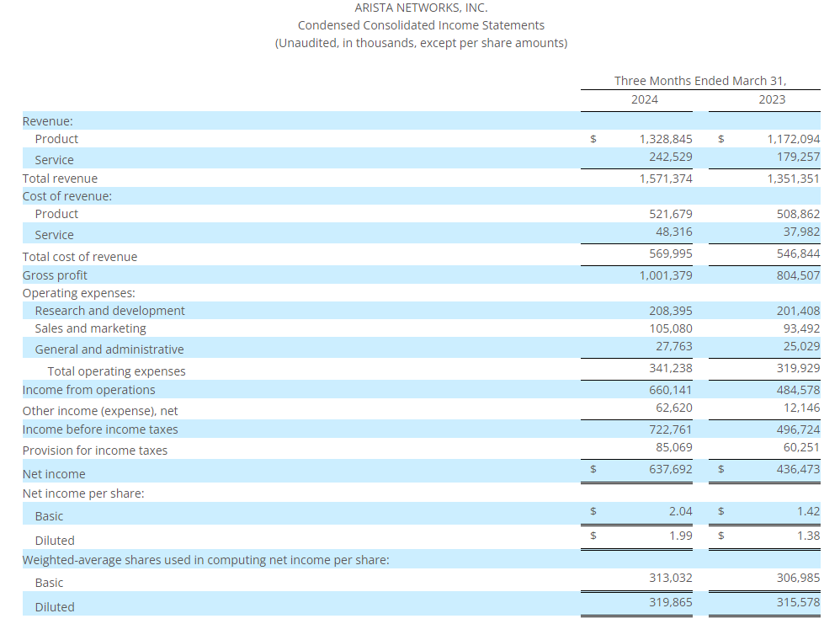Click gross profit value 804,507
The height and width of the screenshot is (624, 840).
(798, 275)
